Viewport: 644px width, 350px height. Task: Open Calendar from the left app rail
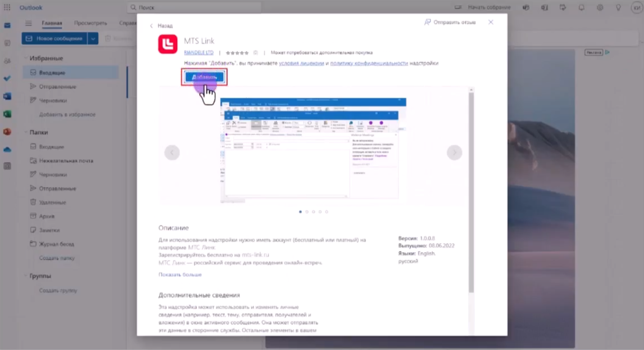pyautogui.click(x=7, y=43)
